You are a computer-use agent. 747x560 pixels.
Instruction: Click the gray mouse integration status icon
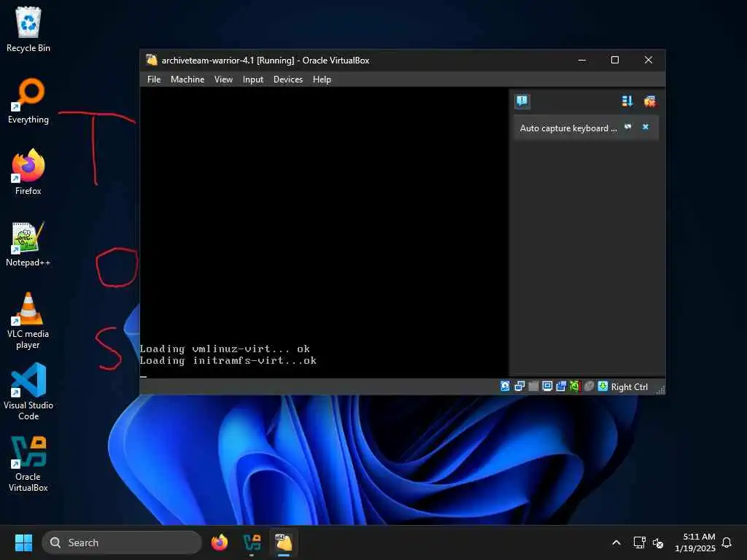coord(589,386)
